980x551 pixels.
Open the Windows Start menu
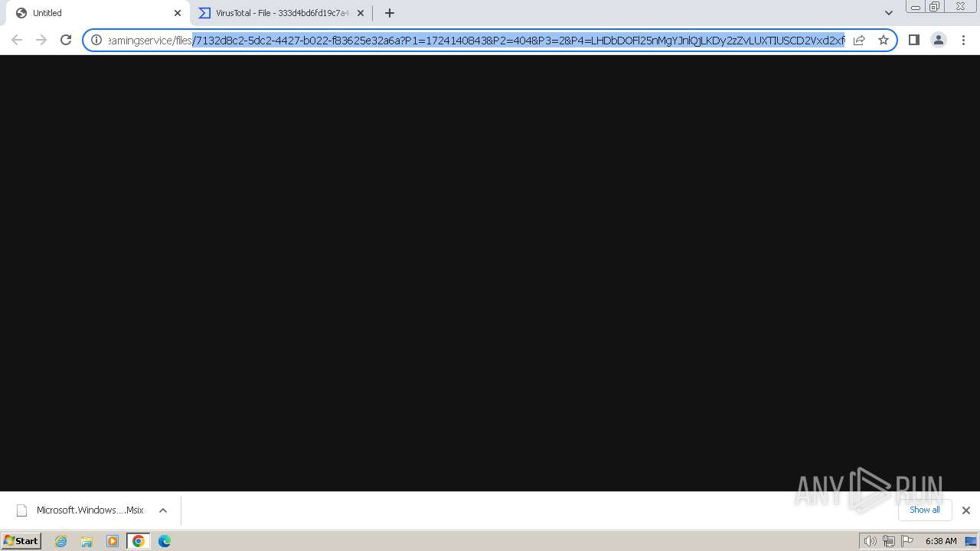21,541
